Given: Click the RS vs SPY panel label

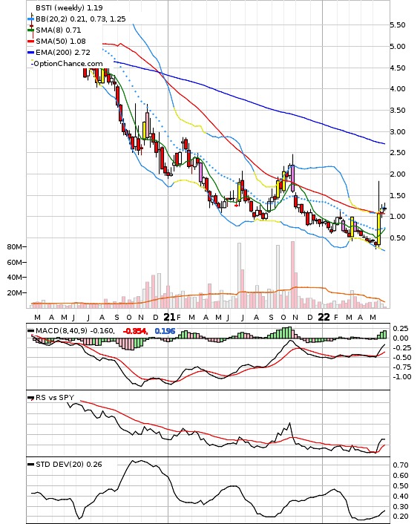Looking at the screenshot, I should point(55,397).
